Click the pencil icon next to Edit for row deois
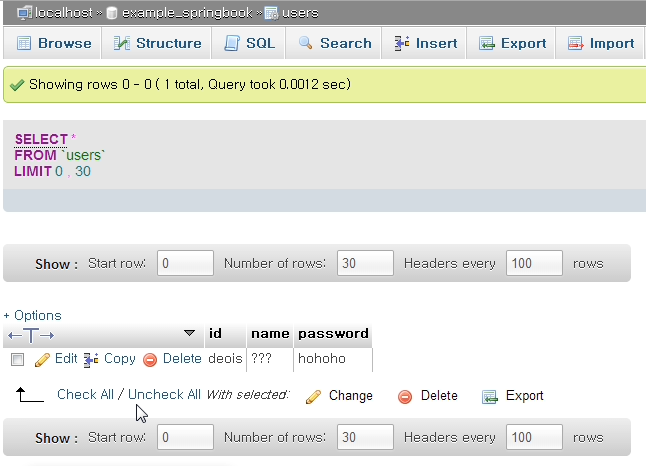Screen dimensions: 646x466 point(42,359)
